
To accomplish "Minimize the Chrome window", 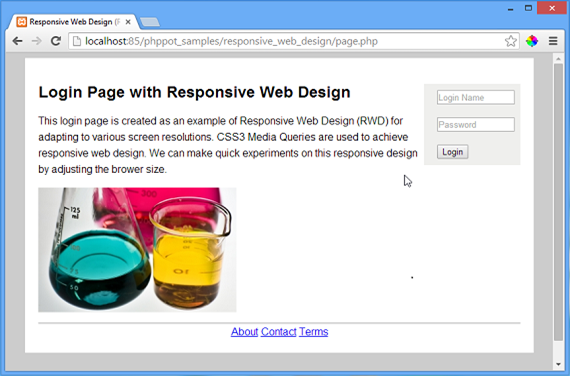I will tap(510, 9).
